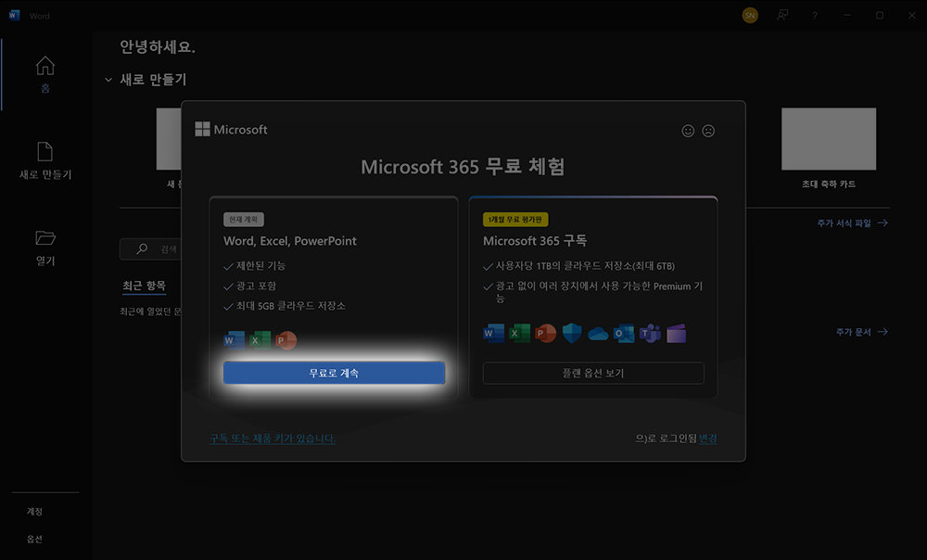Click the Microsoft 365 구독 plan title
The height and width of the screenshot is (560, 927).
pos(535,241)
